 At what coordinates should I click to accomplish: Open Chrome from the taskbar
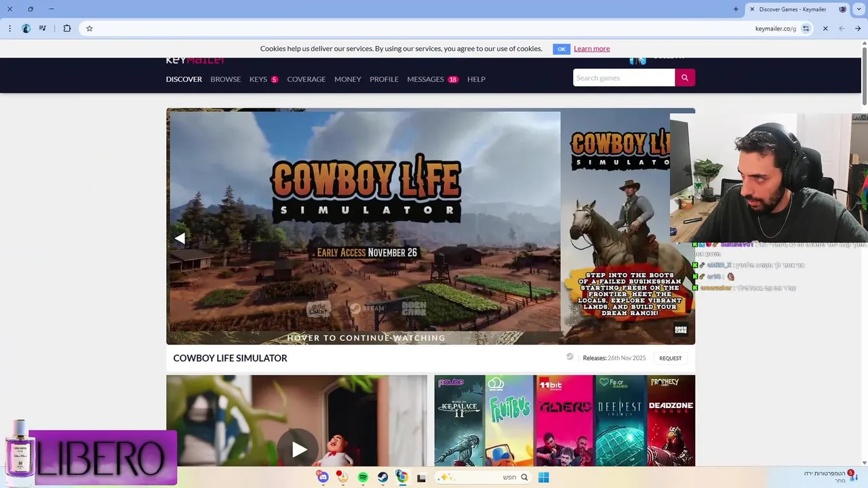pyautogui.click(x=402, y=477)
